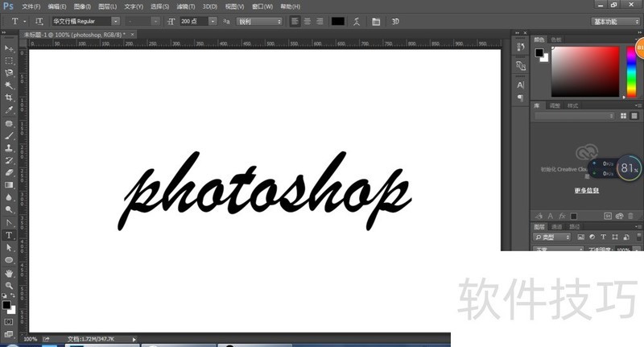The height and width of the screenshot is (347, 644).
Task: Align text left
Action: tap(295, 22)
